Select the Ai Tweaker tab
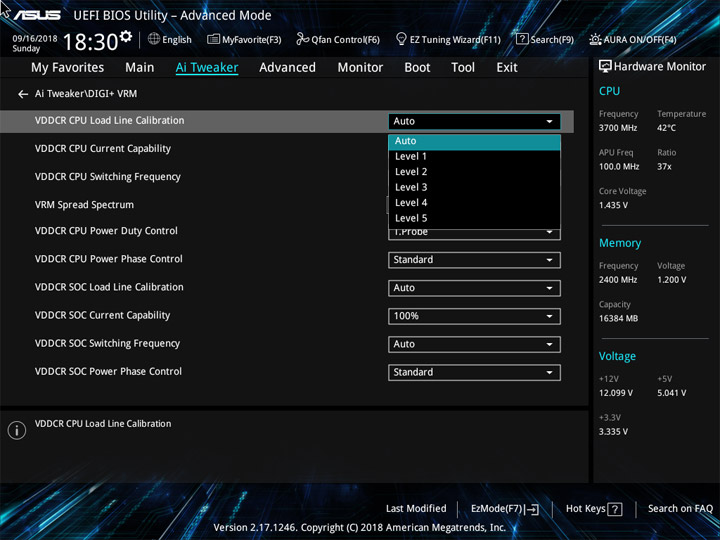 pos(207,68)
